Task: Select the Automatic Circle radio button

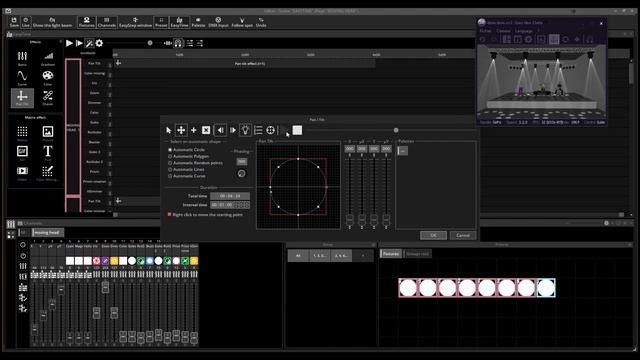Action: [170, 150]
